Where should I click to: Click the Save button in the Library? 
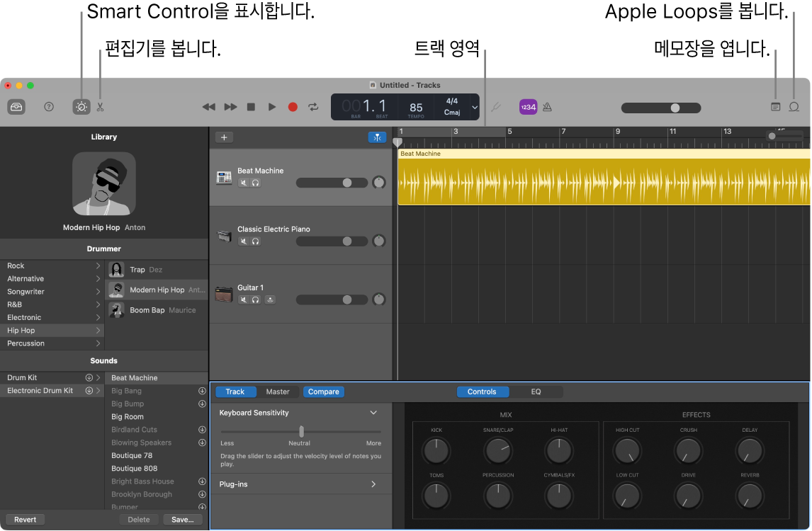[x=182, y=519]
